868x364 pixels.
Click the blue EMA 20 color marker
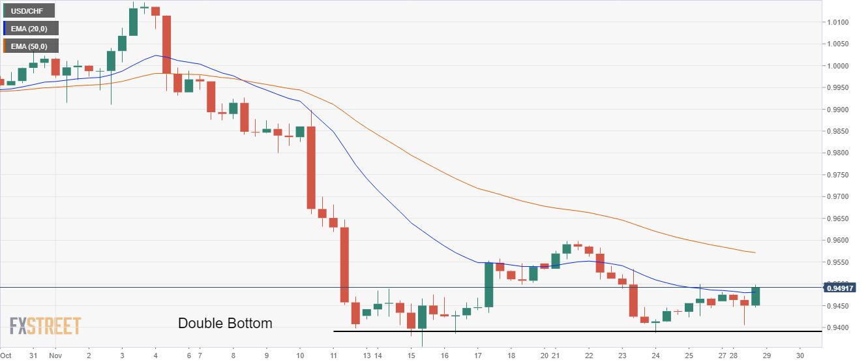point(5,28)
